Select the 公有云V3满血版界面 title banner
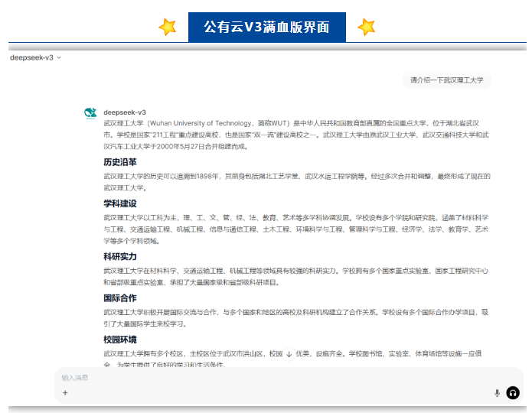532x413 pixels. [x=267, y=27]
